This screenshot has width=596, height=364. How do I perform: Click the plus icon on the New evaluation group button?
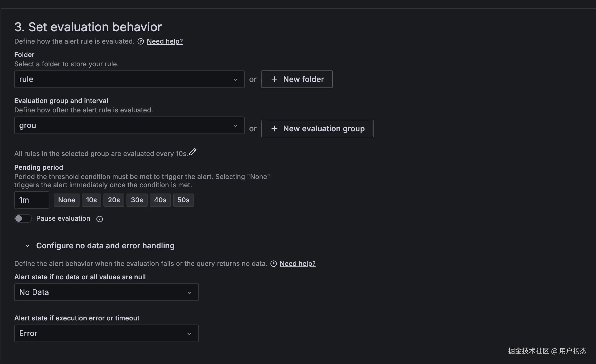click(x=274, y=129)
